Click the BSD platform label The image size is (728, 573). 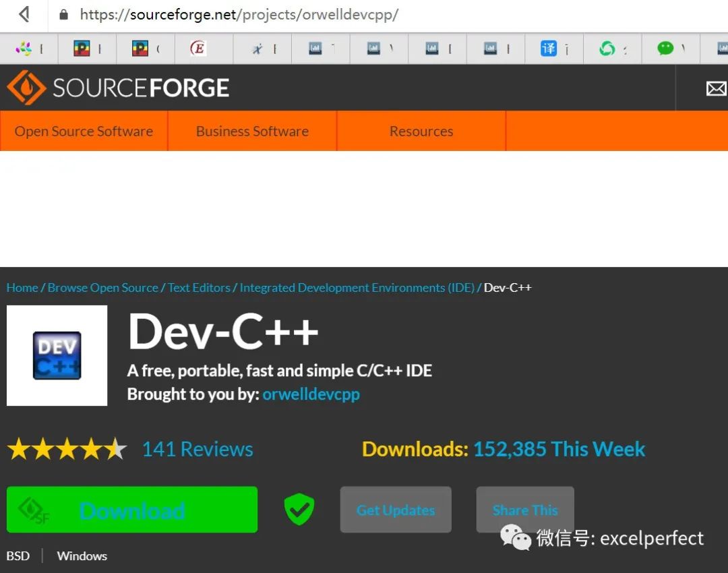pos(18,556)
